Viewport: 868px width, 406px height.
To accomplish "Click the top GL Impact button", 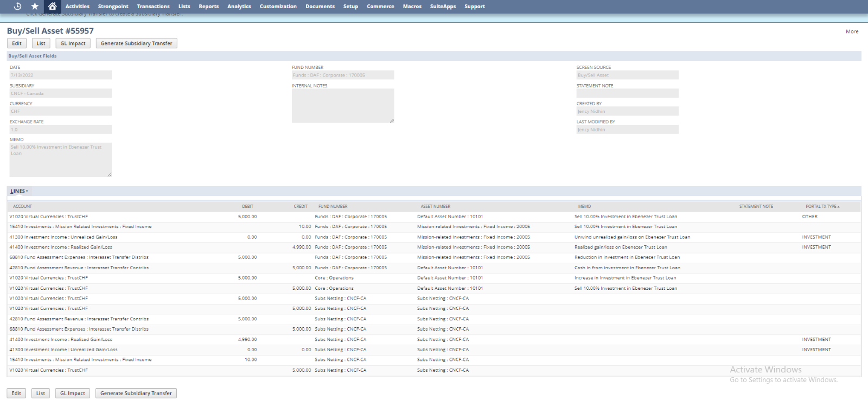I will point(73,43).
